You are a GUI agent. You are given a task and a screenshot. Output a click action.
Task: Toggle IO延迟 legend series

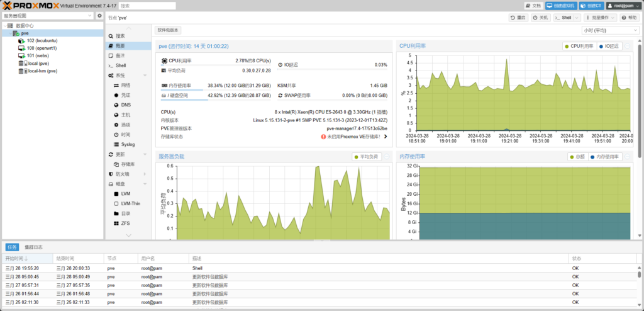click(x=609, y=46)
